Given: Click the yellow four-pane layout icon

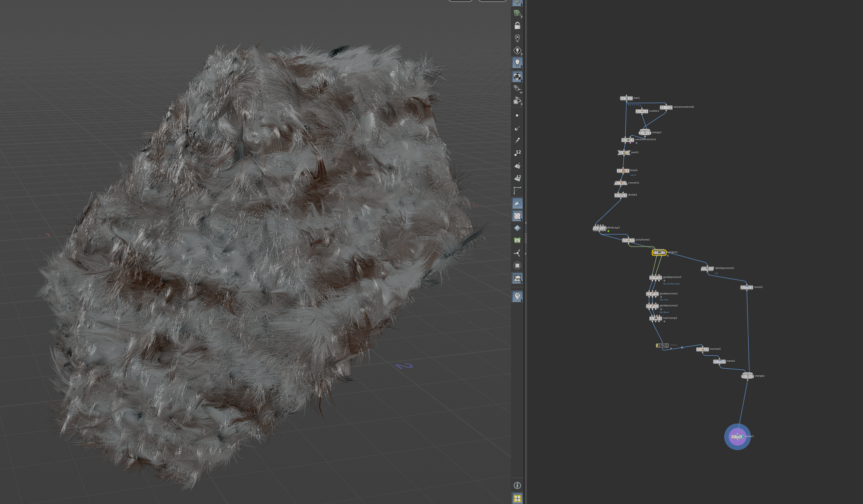Looking at the screenshot, I should [x=517, y=498].
